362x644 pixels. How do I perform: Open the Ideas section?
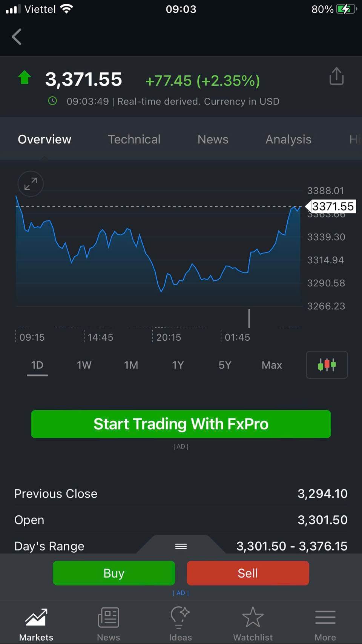point(180,624)
